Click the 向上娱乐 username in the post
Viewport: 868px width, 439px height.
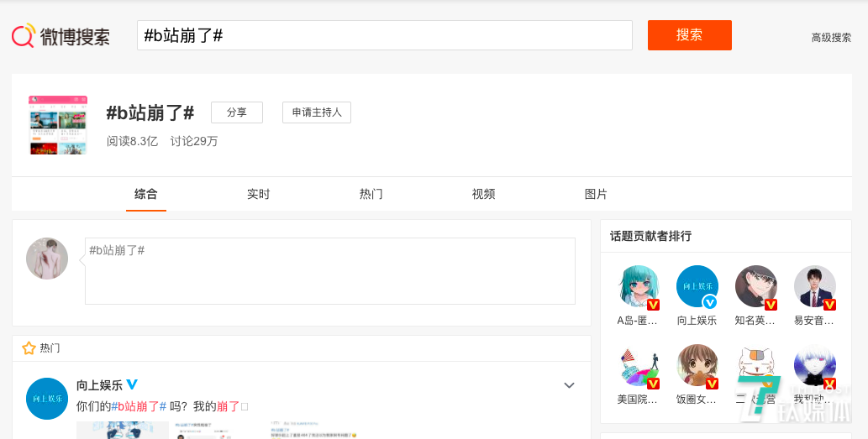click(100, 384)
